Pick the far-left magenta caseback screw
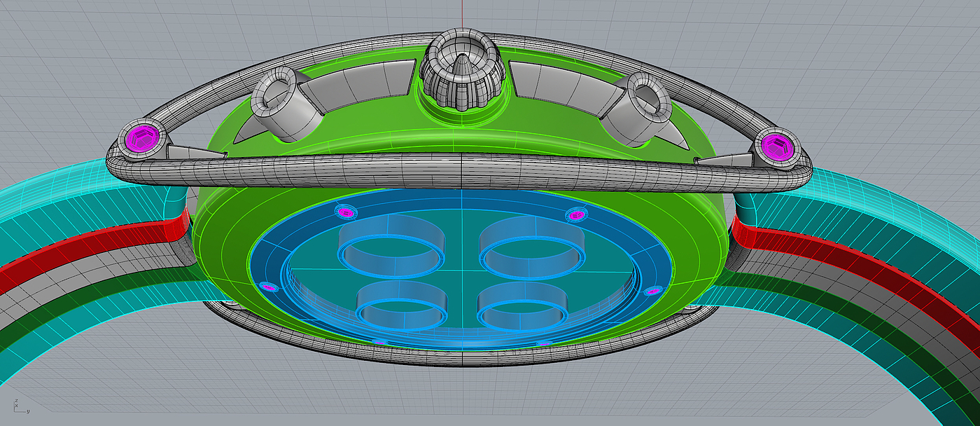The width and height of the screenshot is (980, 426). (267, 287)
